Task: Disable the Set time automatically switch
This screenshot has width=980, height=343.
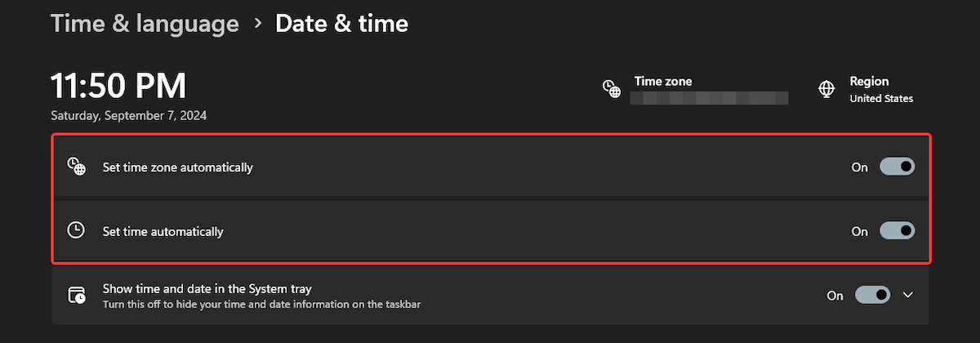Action: coord(897,231)
